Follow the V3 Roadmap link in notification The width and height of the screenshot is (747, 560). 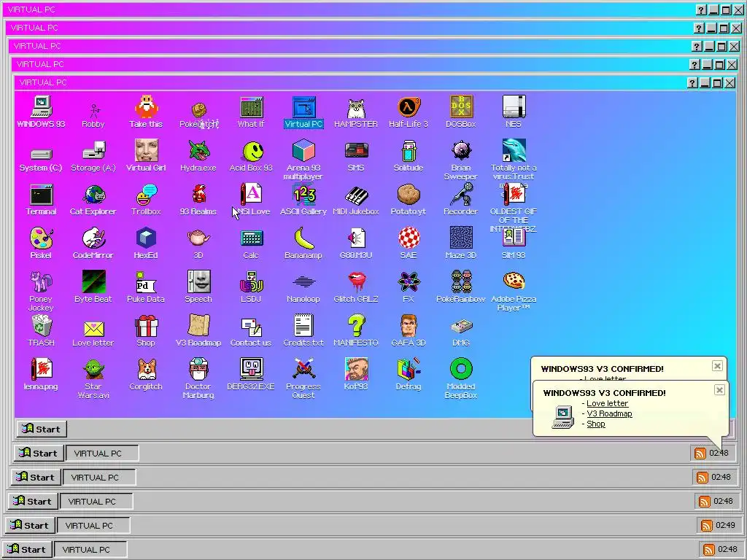[609, 414]
